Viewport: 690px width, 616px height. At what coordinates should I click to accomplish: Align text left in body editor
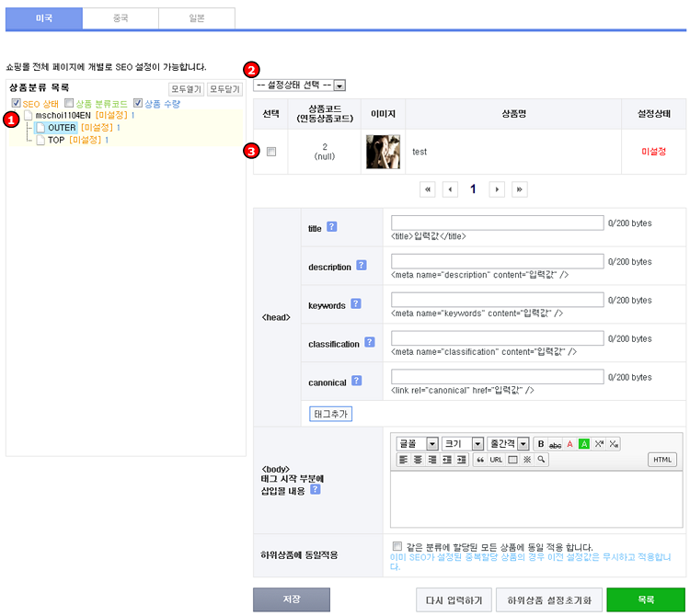point(403,460)
